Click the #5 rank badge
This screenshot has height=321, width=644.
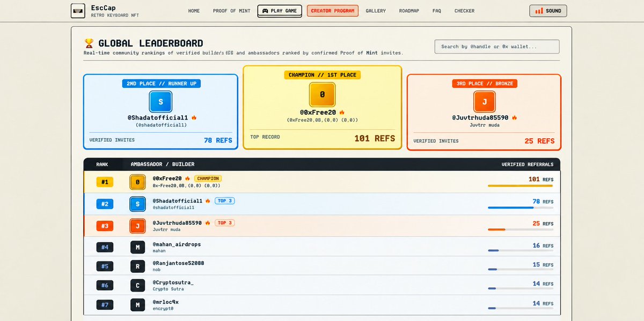(x=105, y=266)
